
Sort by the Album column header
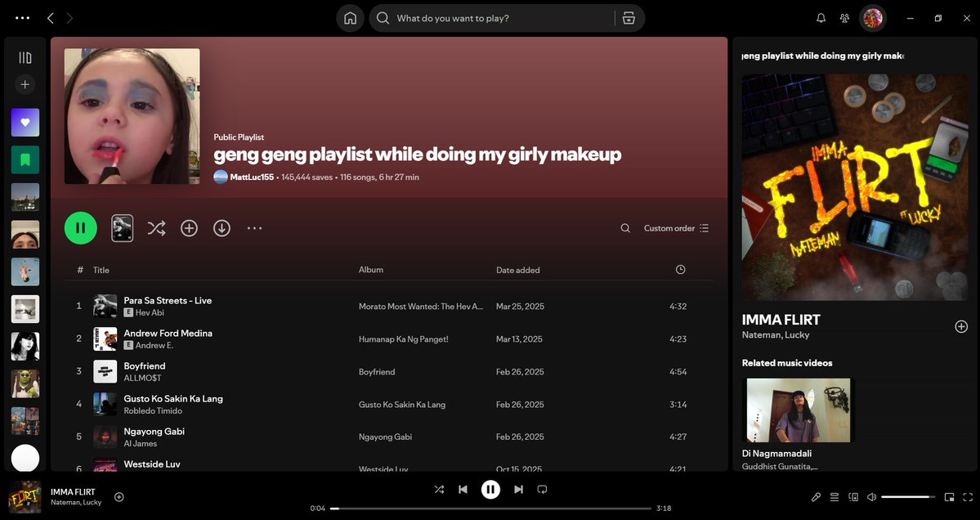pos(370,269)
